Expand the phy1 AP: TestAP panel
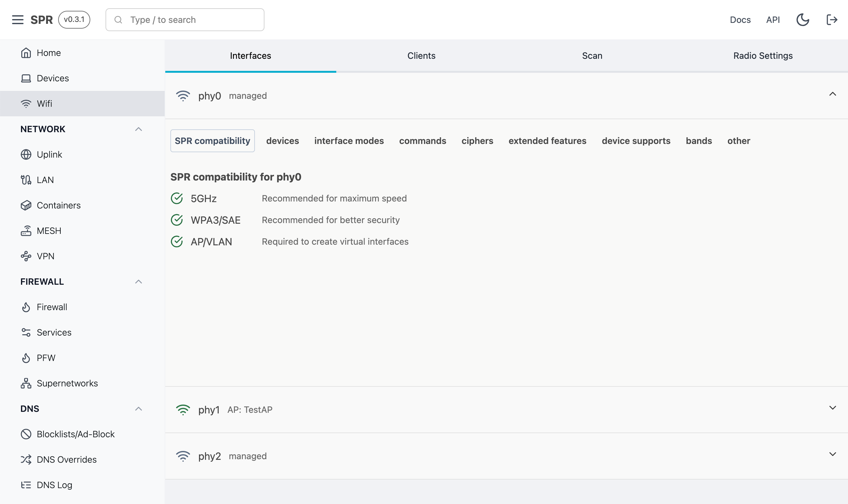 tap(832, 408)
